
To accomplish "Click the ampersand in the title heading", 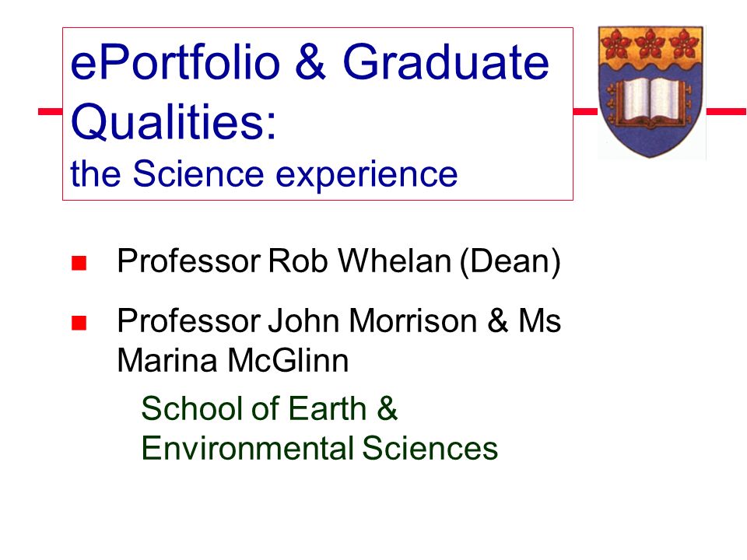I will pos(310,62).
